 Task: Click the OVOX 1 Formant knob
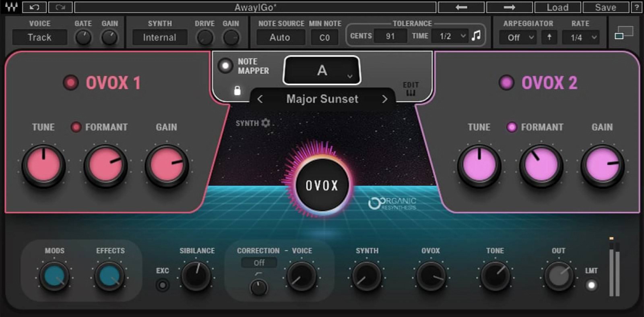[x=105, y=166]
